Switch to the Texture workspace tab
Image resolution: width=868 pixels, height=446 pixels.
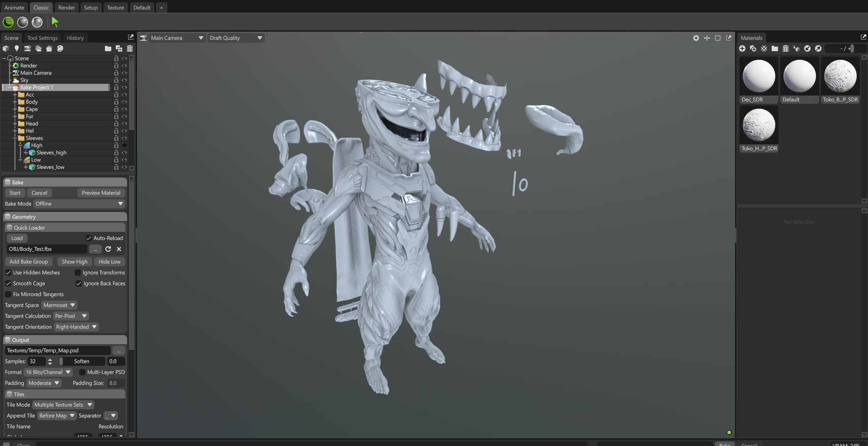(115, 8)
